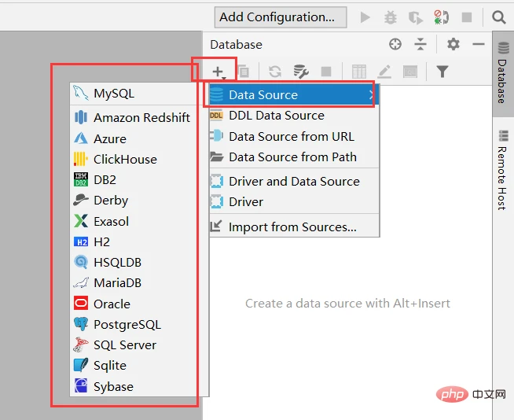Open the Add Configuration dropdown

(x=281, y=17)
